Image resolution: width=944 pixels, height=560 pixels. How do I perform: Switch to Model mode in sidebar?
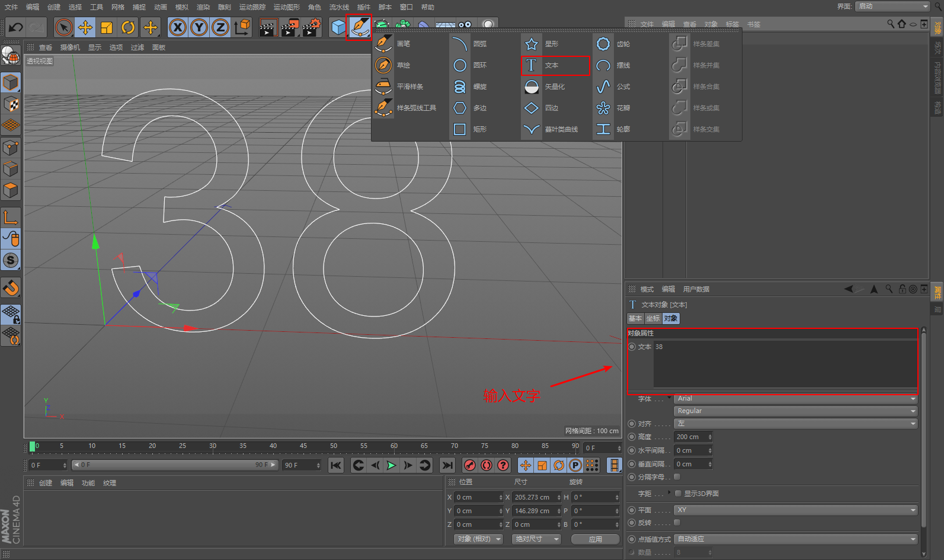(x=11, y=82)
